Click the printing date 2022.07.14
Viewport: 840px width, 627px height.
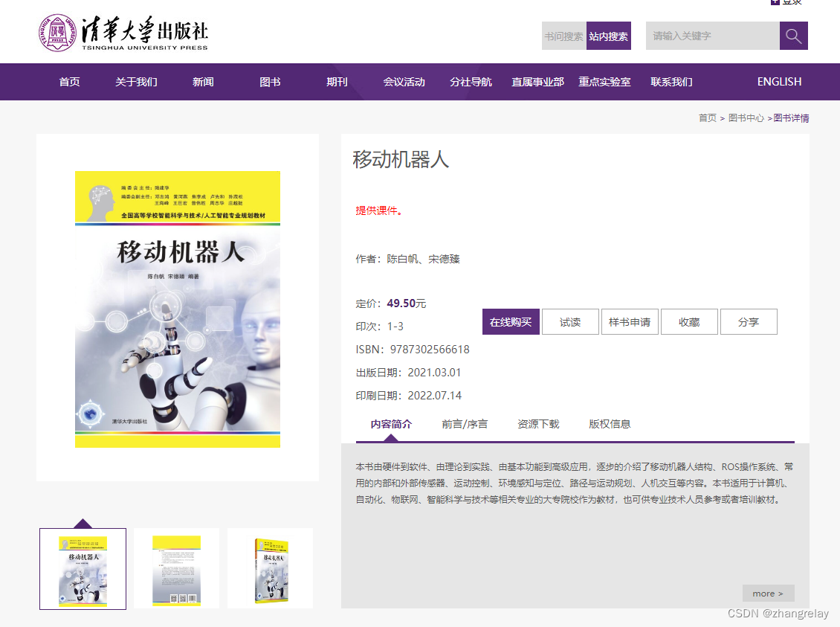point(434,396)
